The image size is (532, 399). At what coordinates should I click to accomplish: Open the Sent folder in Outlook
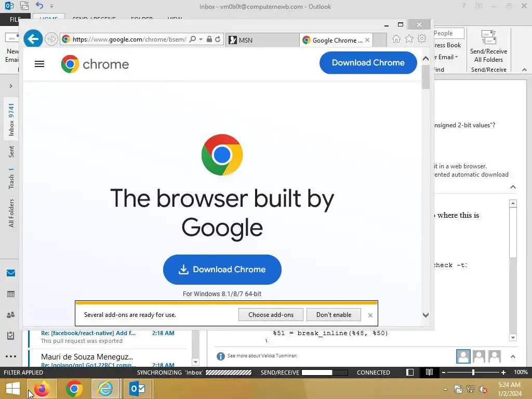[11, 152]
